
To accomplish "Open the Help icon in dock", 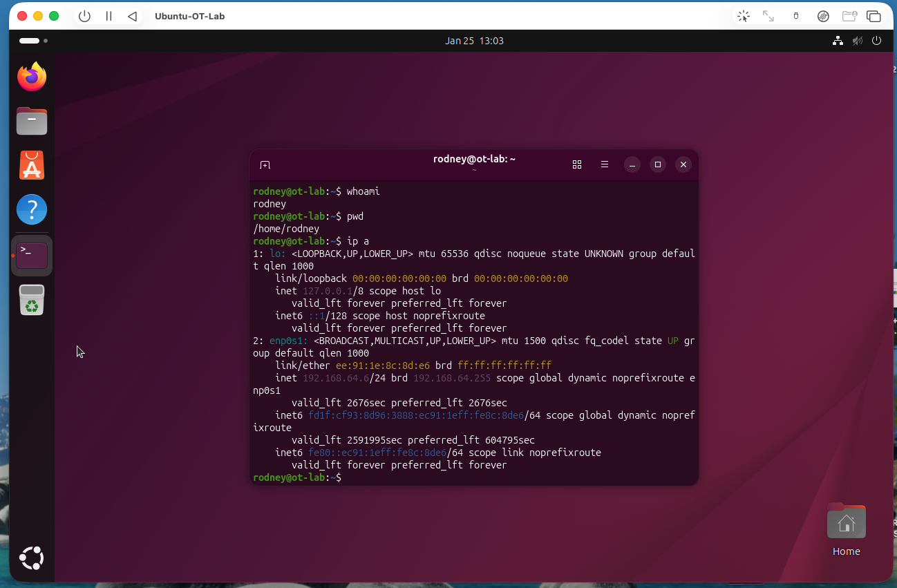I will [x=32, y=209].
